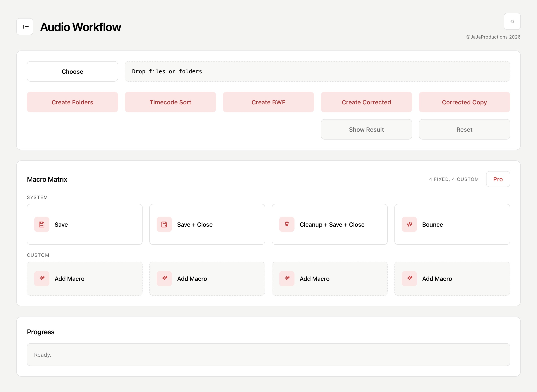Image resolution: width=537 pixels, height=392 pixels.
Task: Click the SYSTEM section label
Action: 37,197
